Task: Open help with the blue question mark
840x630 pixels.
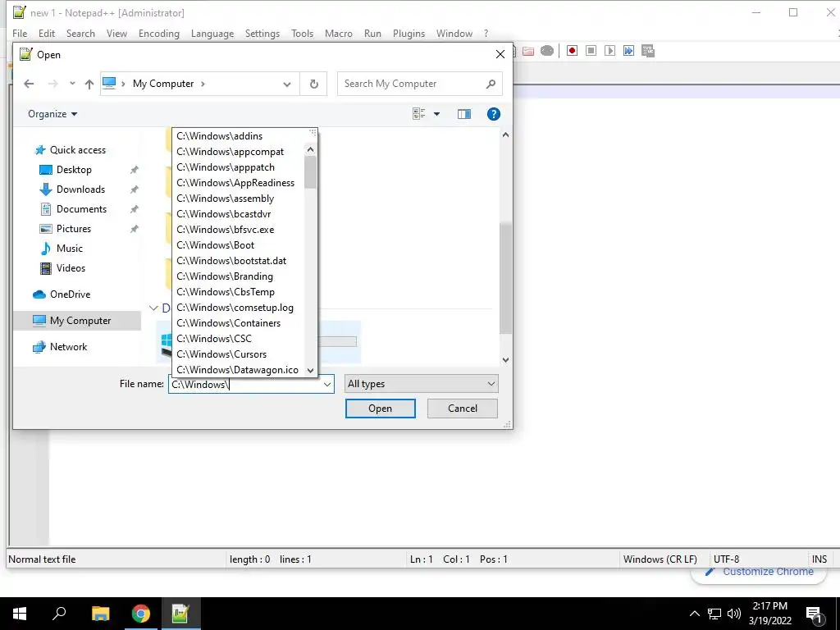Action: (493, 114)
